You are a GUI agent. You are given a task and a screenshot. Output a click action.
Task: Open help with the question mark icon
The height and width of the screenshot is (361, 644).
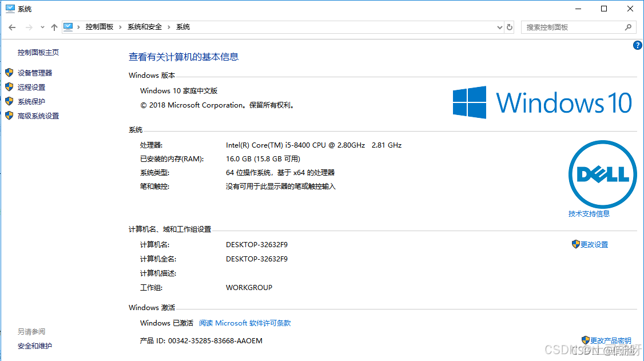tap(638, 45)
